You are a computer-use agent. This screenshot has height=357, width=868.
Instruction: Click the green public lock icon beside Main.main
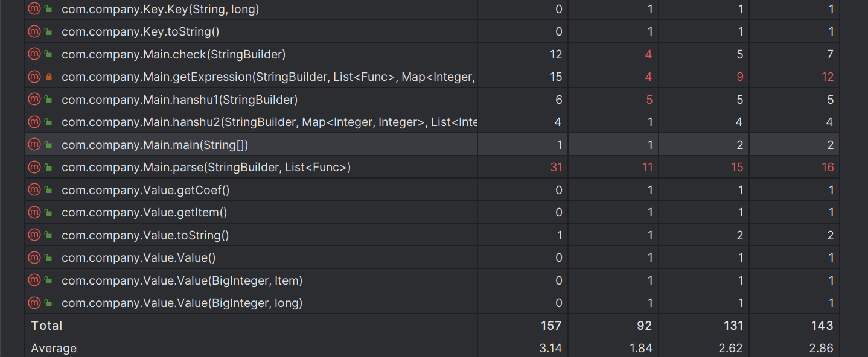point(48,145)
